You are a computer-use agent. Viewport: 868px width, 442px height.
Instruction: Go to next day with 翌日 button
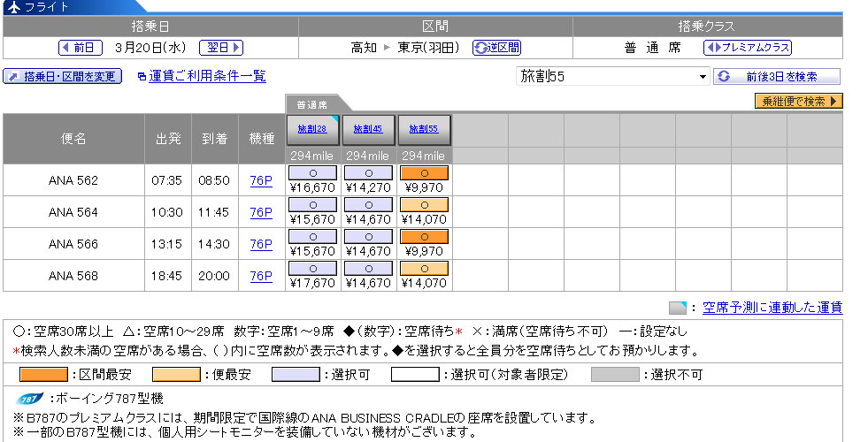pyautogui.click(x=221, y=48)
